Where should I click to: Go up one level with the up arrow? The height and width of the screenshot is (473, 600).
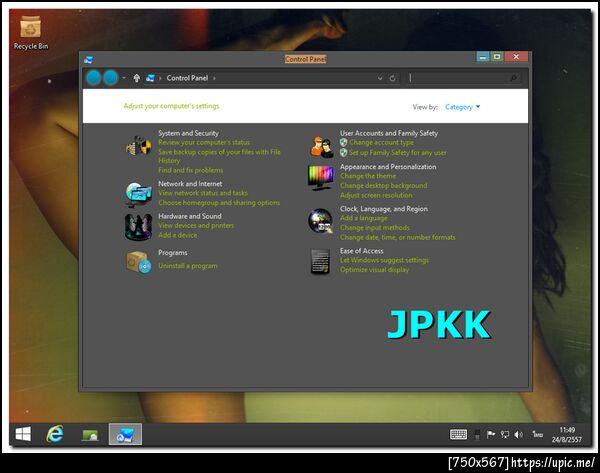tap(137, 78)
